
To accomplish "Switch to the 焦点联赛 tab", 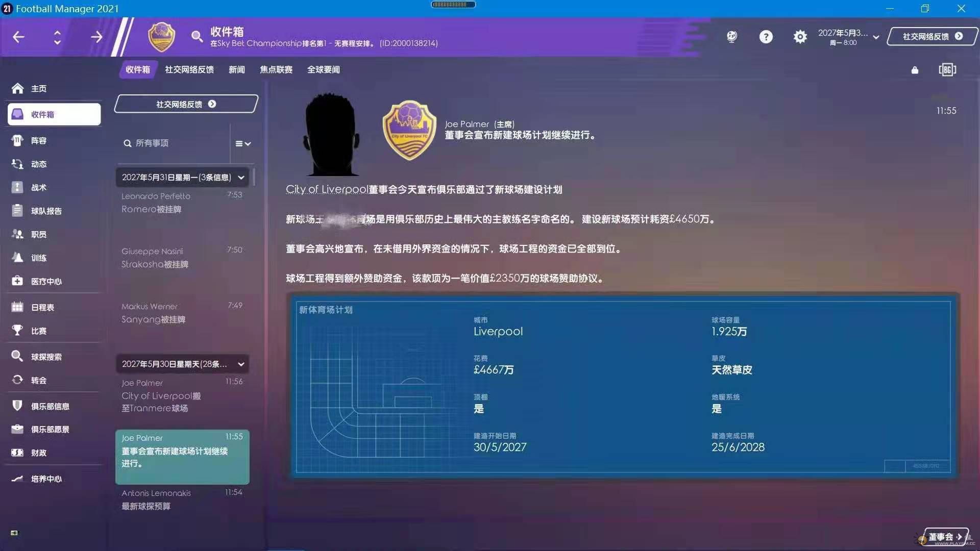I will click(276, 69).
